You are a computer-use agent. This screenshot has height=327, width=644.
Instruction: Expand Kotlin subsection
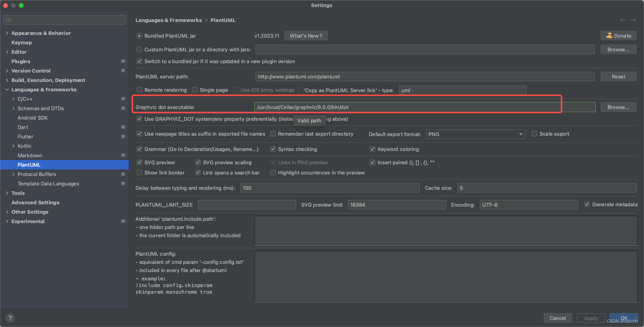click(x=13, y=146)
